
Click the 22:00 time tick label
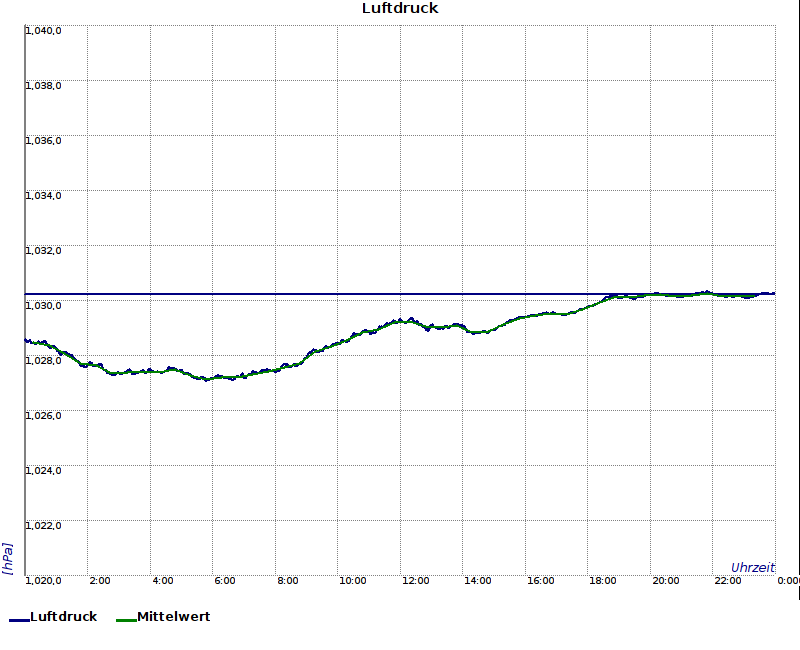click(x=728, y=581)
